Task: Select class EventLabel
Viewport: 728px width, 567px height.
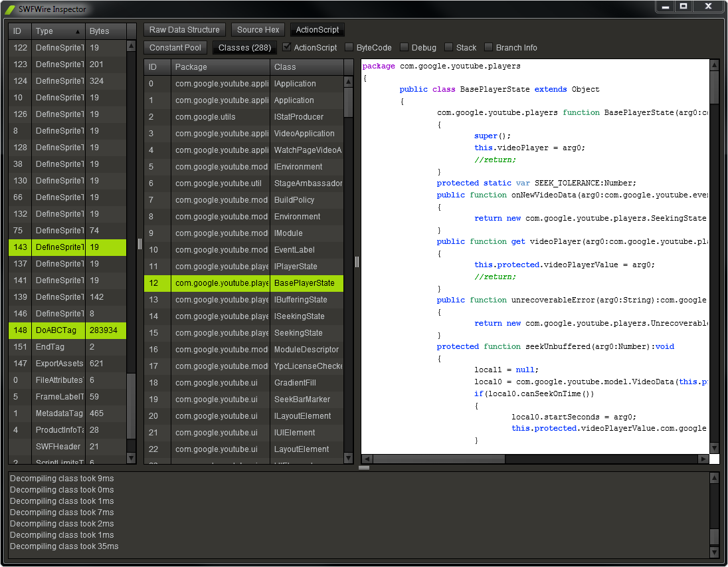Action: (244, 250)
